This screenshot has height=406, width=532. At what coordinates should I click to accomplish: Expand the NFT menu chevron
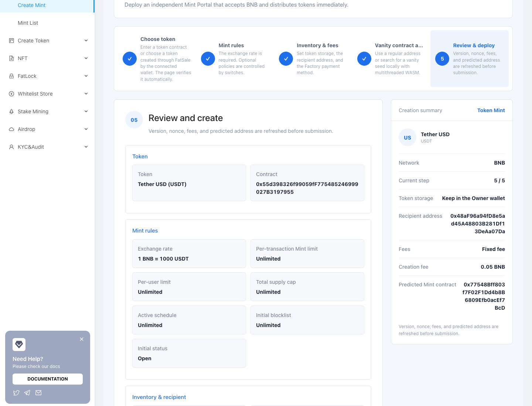(86, 58)
